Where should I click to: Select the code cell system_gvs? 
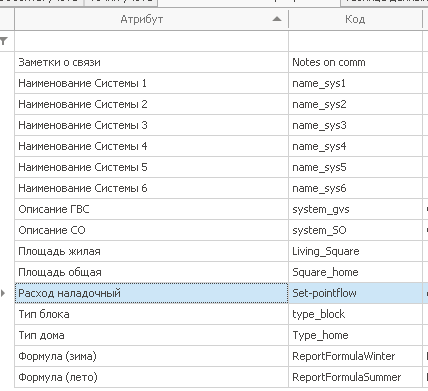(355, 209)
